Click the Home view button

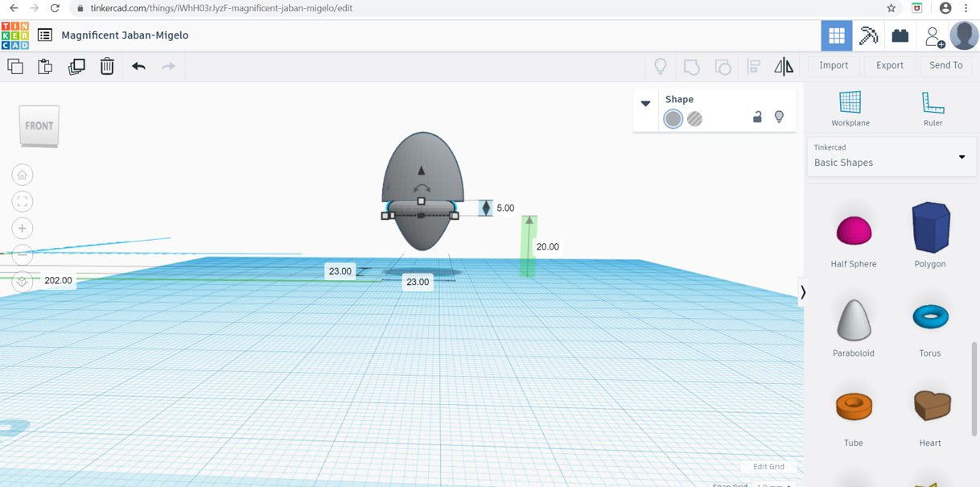23,175
